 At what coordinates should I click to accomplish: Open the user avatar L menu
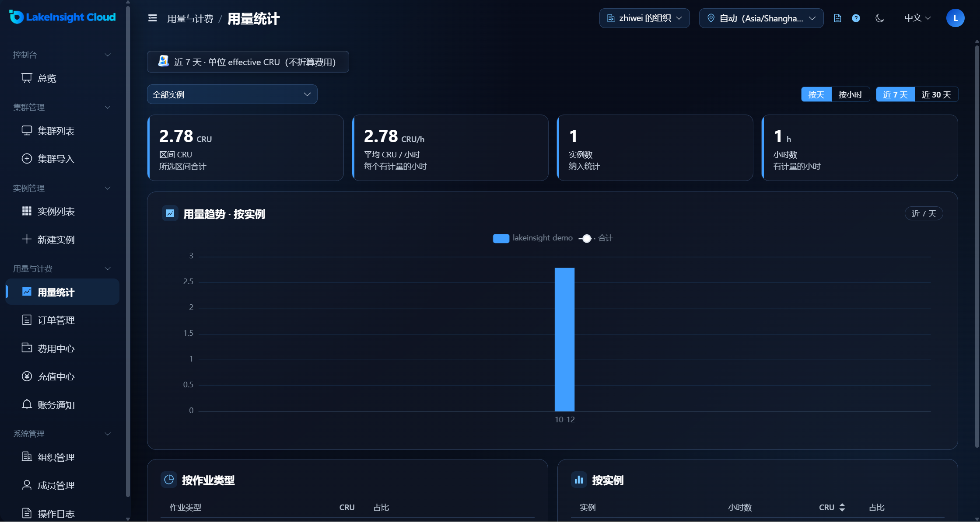(x=955, y=18)
